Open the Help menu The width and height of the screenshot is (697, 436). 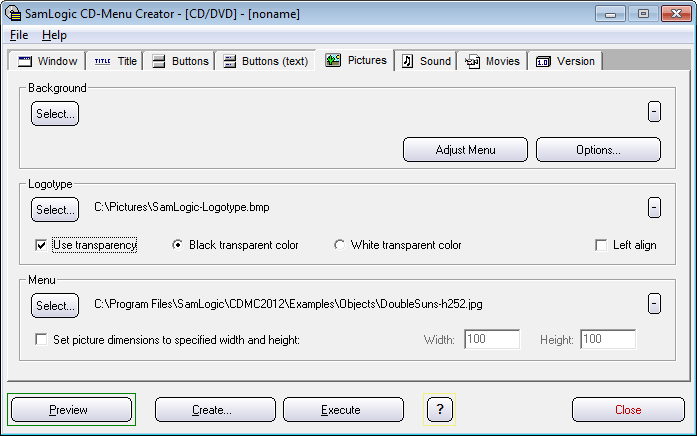[54, 35]
